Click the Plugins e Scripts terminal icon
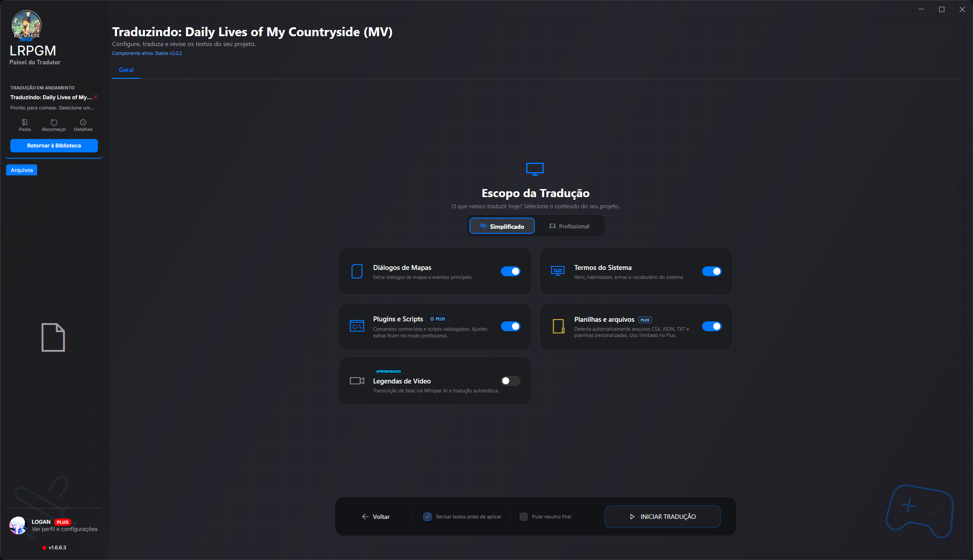973x560 pixels. click(357, 326)
